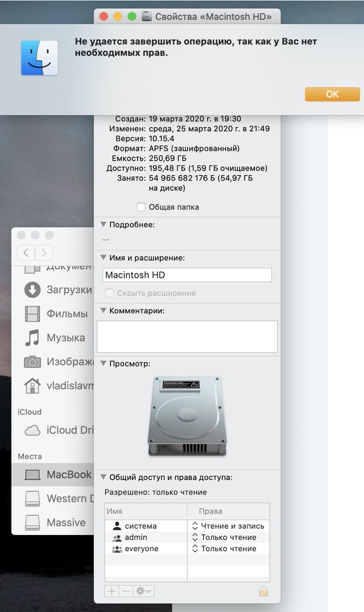Collapse the Комментарии section
The image size is (364, 612).
click(103, 311)
